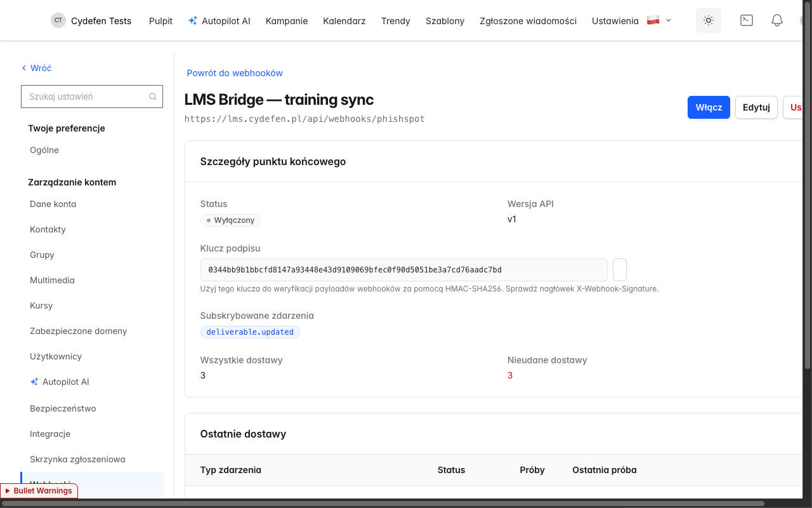Open the Kampanie menu
This screenshot has height=508, width=812.
(x=287, y=21)
